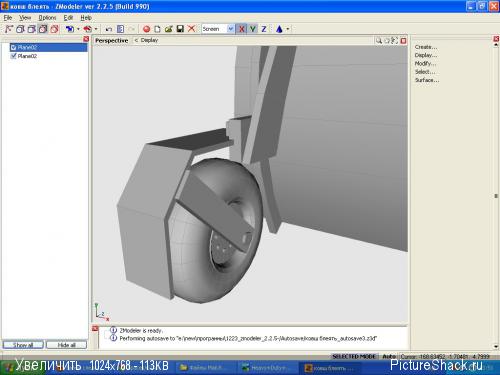500x375 pixels.
Task: Expand the Modify... command group
Action: tap(425, 63)
